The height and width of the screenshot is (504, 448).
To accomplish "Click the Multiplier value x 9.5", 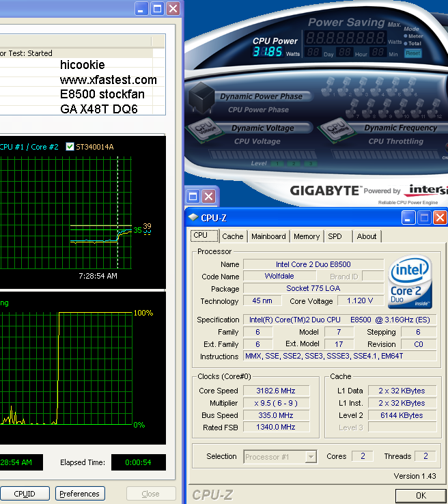I will (x=276, y=403).
